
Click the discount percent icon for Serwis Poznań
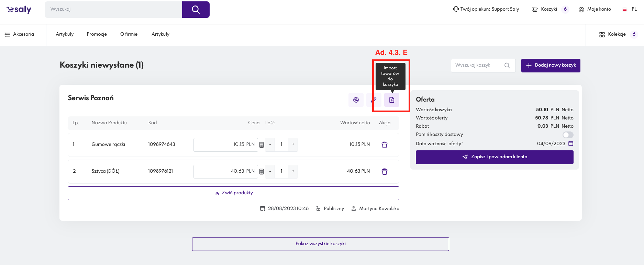coord(356,100)
